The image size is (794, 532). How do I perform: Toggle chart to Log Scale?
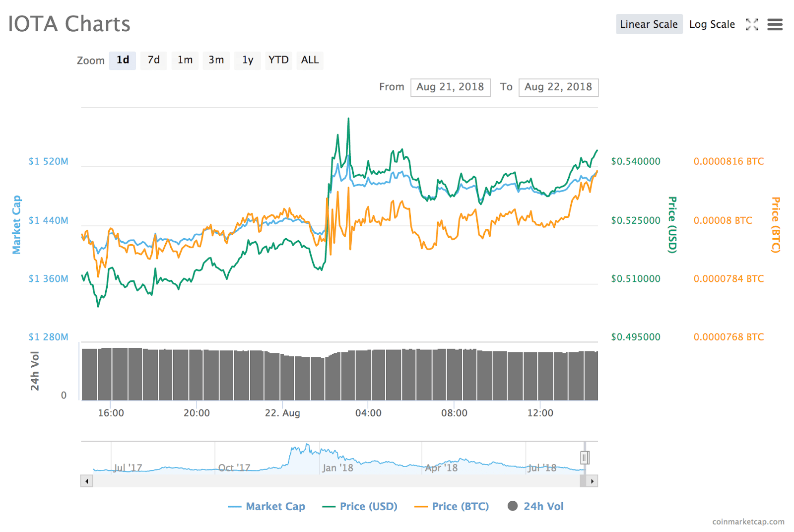712,24
